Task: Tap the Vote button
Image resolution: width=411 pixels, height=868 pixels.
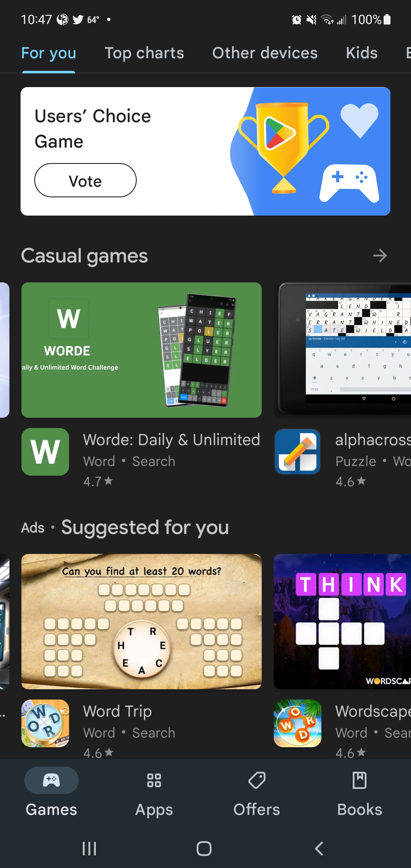Action: [x=85, y=180]
